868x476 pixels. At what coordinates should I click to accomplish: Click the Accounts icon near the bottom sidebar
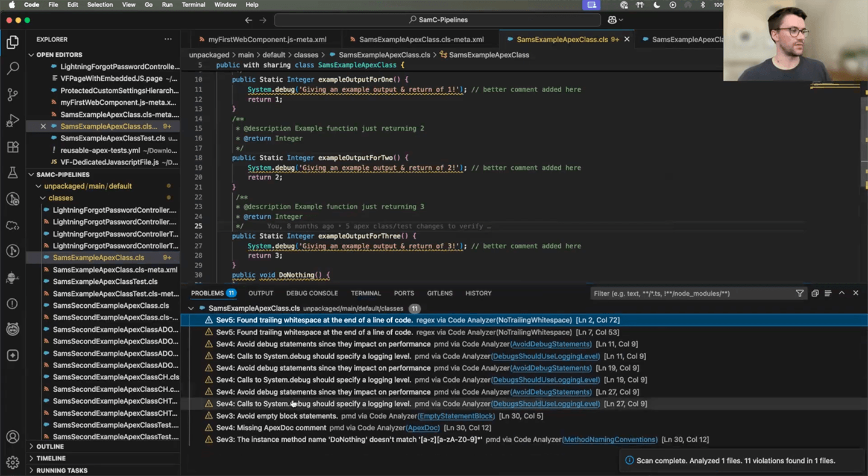(13, 436)
